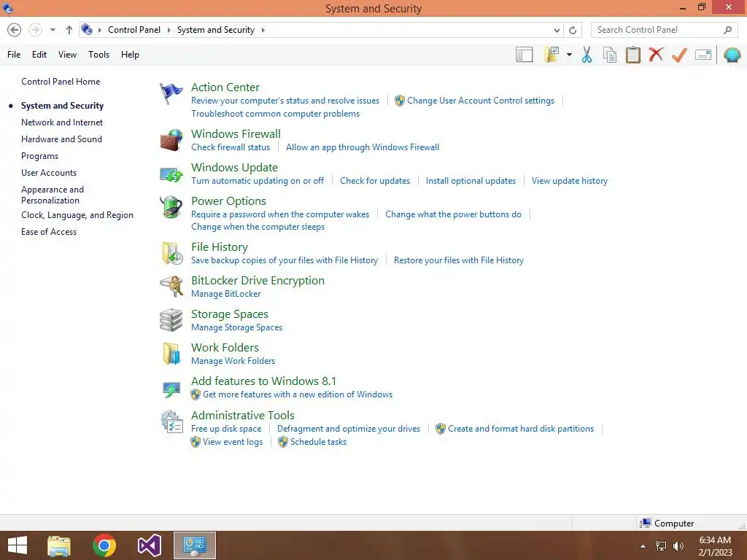The height and width of the screenshot is (560, 747).
Task: Open Programs category in sidebar
Action: point(39,156)
